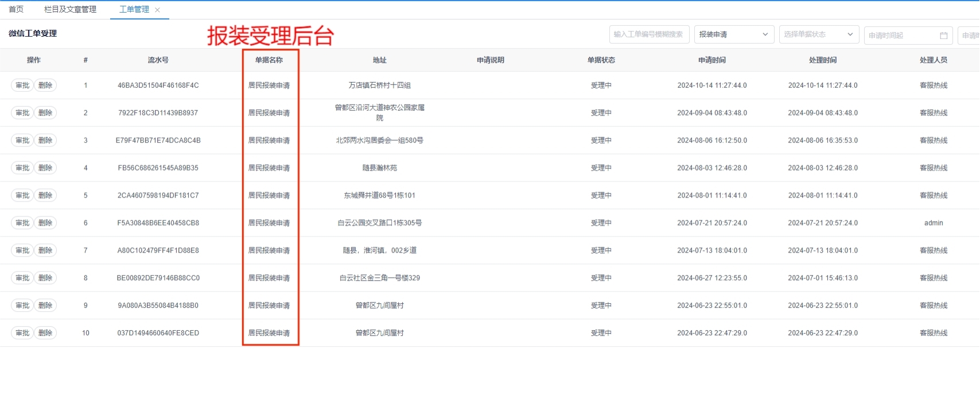Click the 流水号 column header
The height and width of the screenshot is (395, 980).
[x=158, y=60]
